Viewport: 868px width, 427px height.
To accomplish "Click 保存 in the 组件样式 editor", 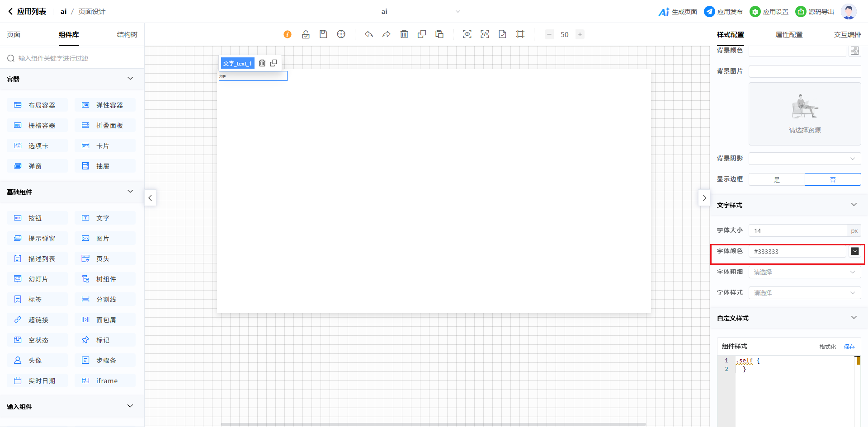I will click(x=849, y=347).
